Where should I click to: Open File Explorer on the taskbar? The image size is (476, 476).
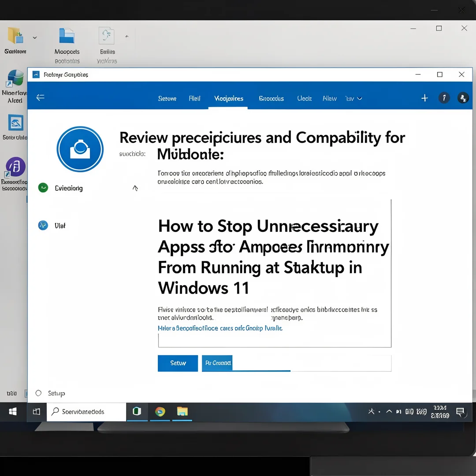coord(182,411)
